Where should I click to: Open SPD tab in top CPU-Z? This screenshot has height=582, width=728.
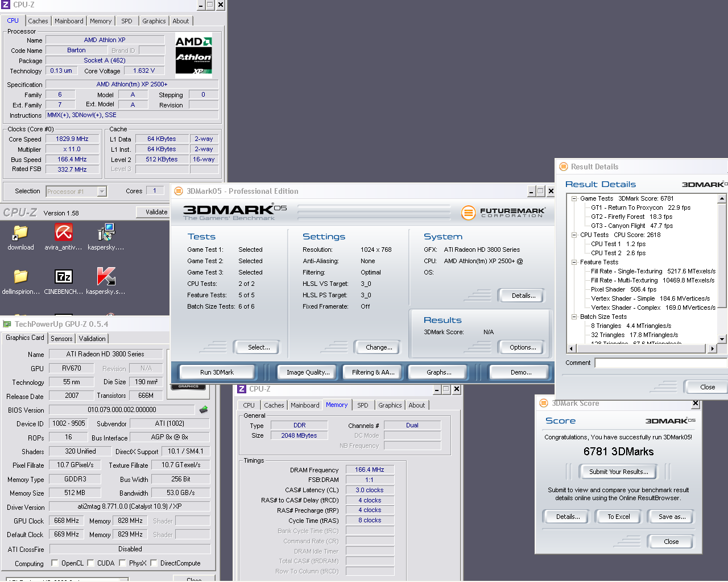[x=127, y=21]
